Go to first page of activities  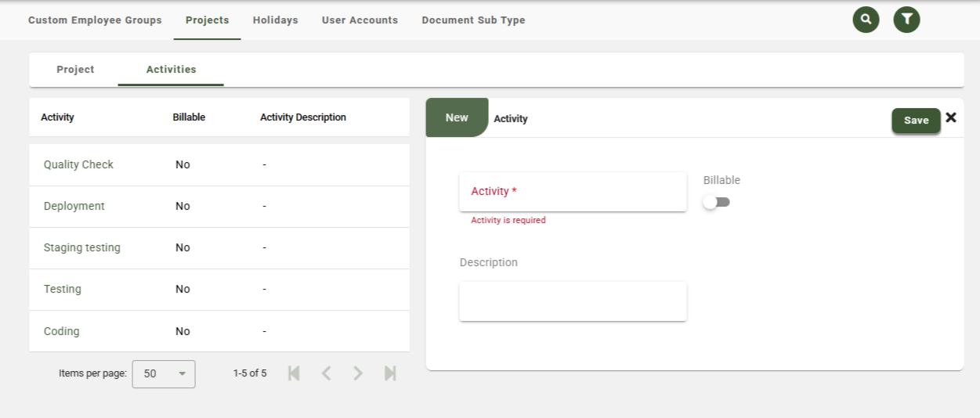[295, 373]
